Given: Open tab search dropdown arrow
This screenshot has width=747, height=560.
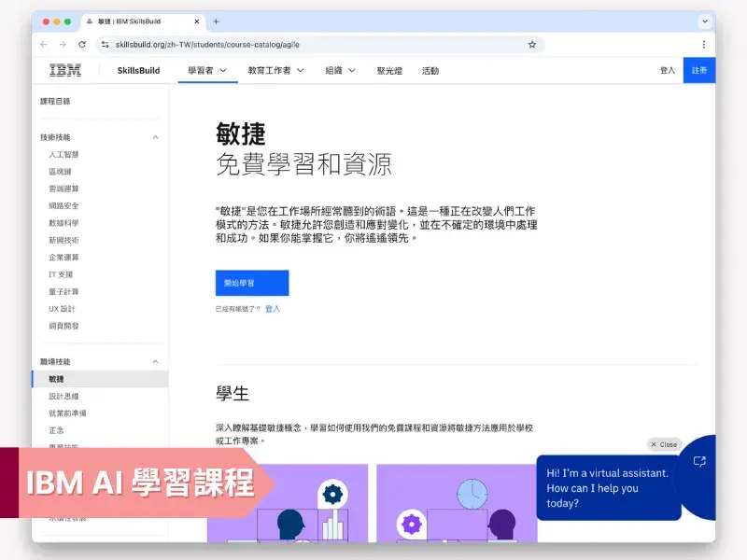Looking at the screenshot, I should [x=705, y=21].
